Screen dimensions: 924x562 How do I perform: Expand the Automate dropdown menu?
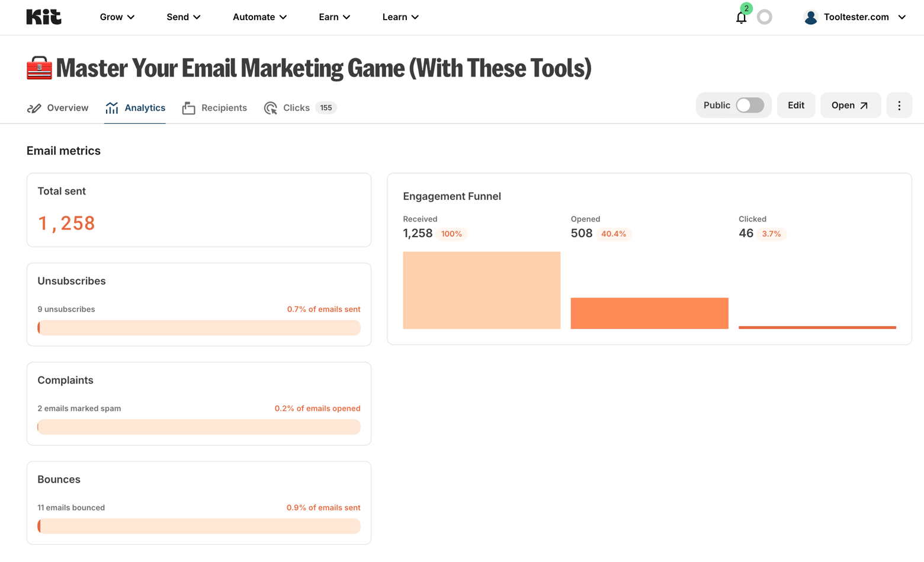259,17
